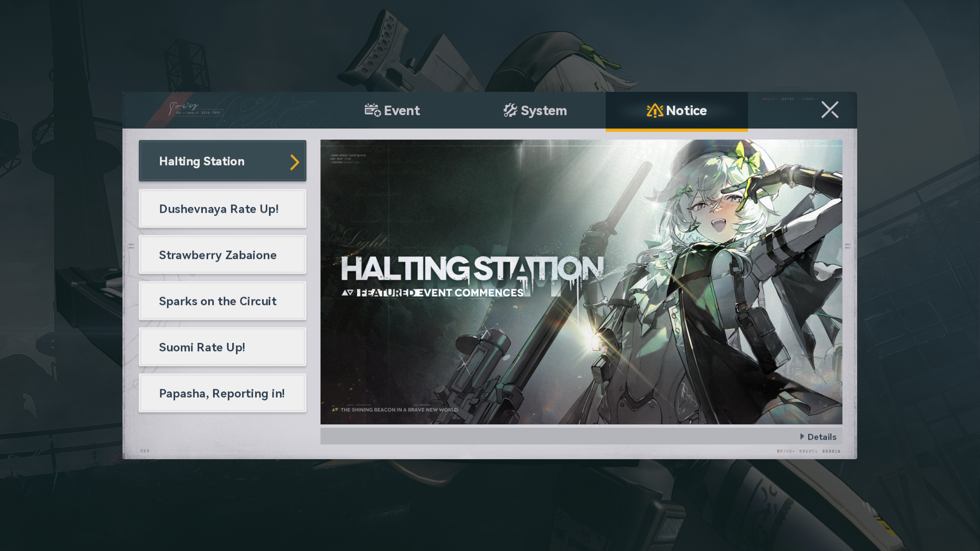Close the notice window with X
980x551 pixels.
pos(830,110)
